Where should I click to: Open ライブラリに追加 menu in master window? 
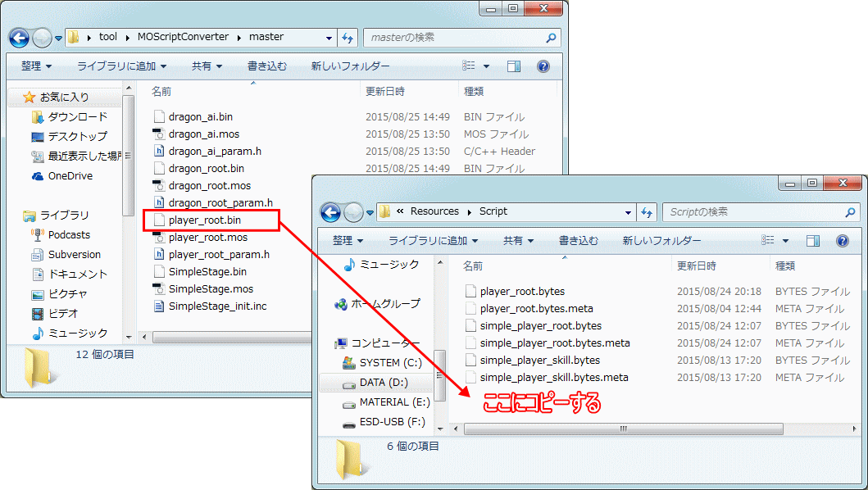[x=122, y=66]
